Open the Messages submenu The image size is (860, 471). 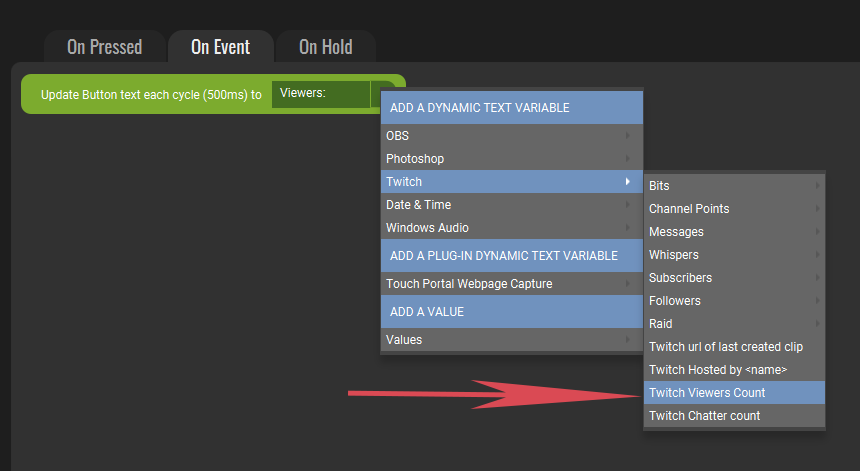[x=734, y=231]
